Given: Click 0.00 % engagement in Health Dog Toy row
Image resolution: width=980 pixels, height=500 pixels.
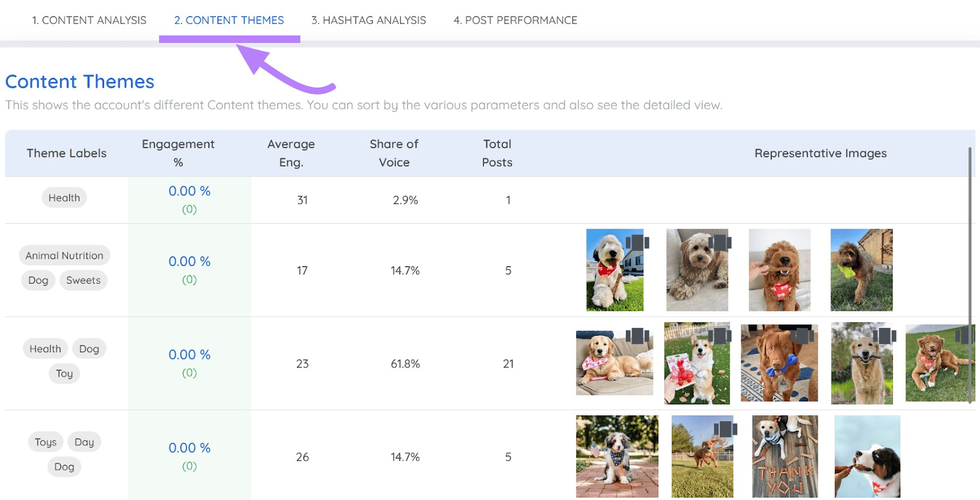Looking at the screenshot, I should [189, 355].
